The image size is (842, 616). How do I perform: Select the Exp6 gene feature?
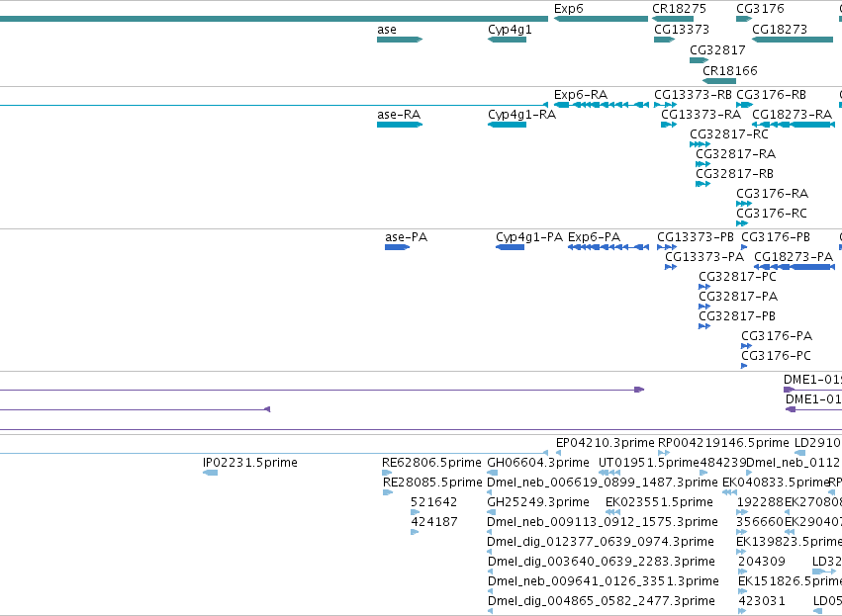601,19
